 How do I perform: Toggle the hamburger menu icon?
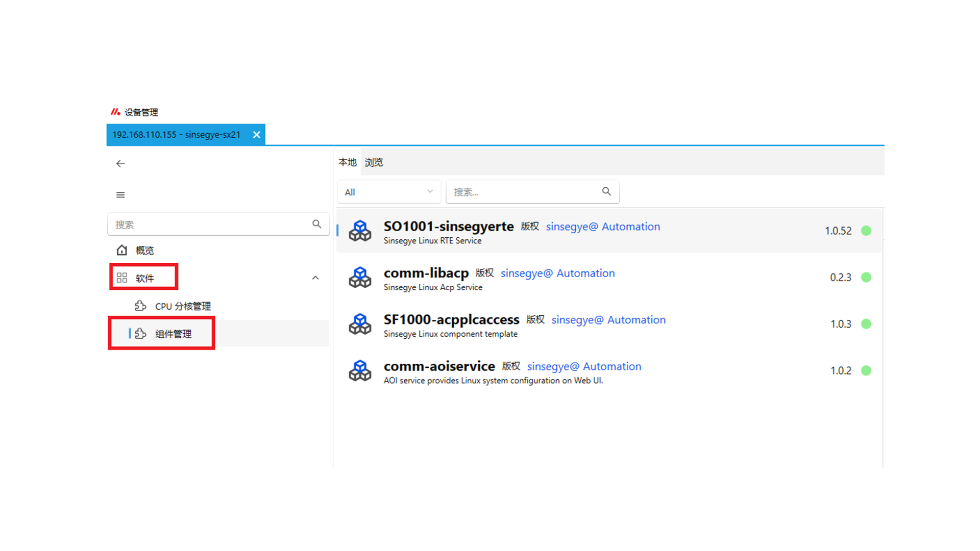pos(120,195)
